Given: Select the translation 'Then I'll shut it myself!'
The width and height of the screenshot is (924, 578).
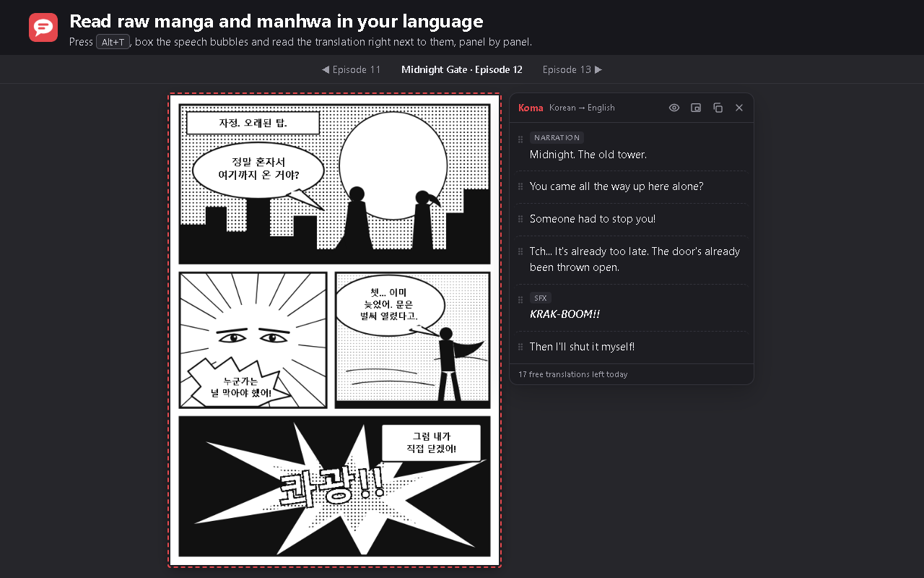Looking at the screenshot, I should (x=583, y=347).
